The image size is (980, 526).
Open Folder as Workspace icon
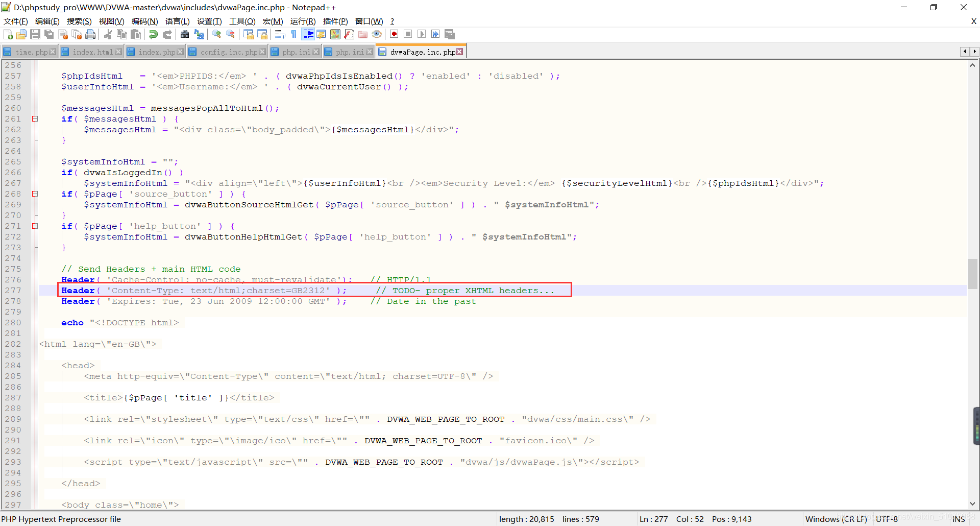363,34
